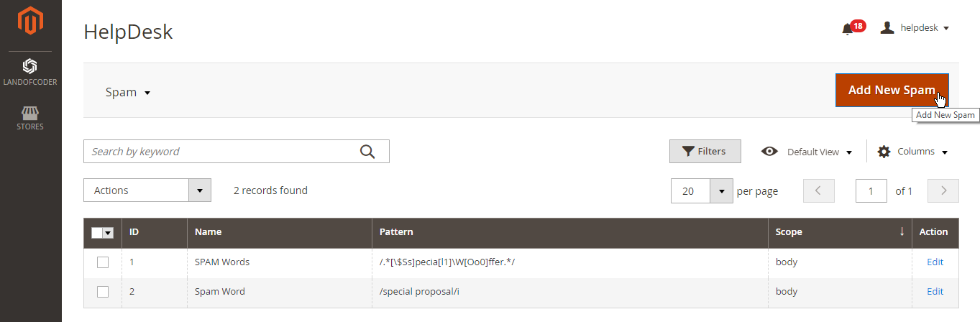Image resolution: width=980 pixels, height=322 pixels.
Task: Check the box for Spam Word row
Action: point(103,292)
